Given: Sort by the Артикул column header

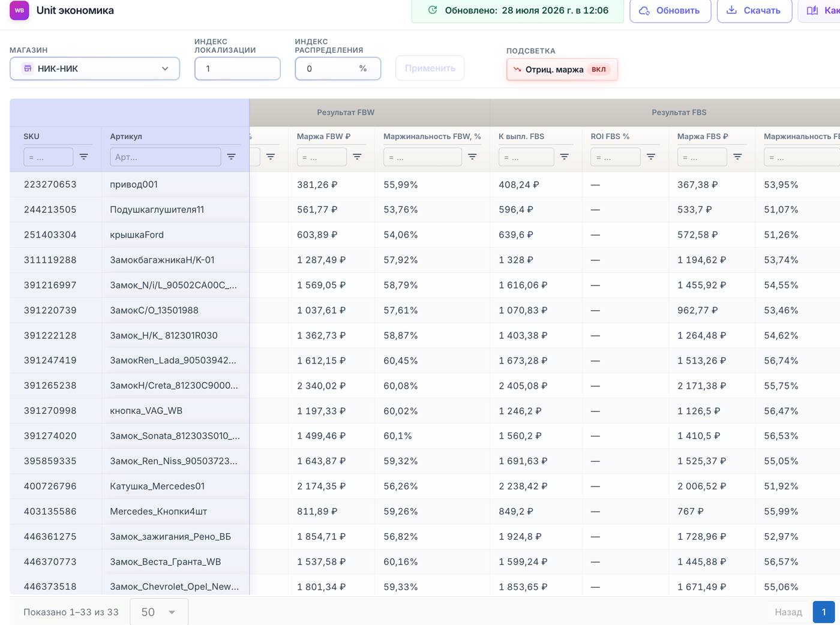Looking at the screenshot, I should (x=126, y=136).
